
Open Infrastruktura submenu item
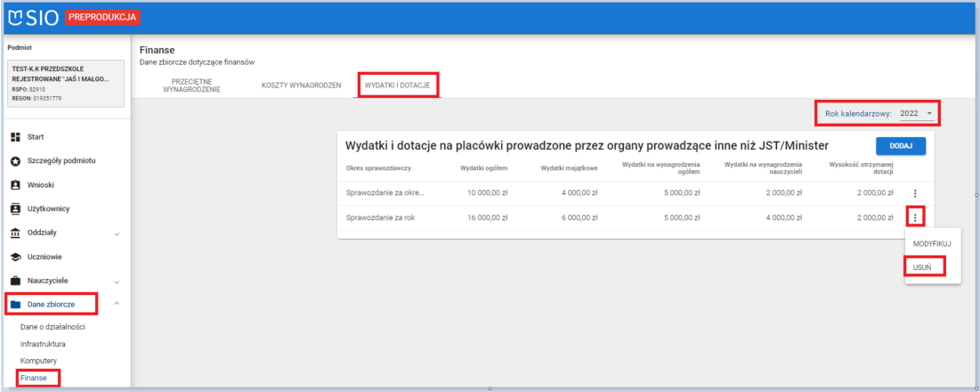pos(43,344)
